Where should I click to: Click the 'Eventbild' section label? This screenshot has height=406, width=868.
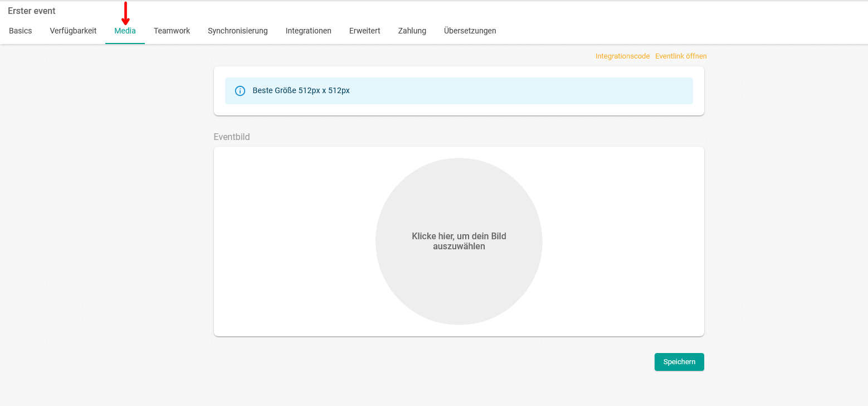(x=232, y=137)
